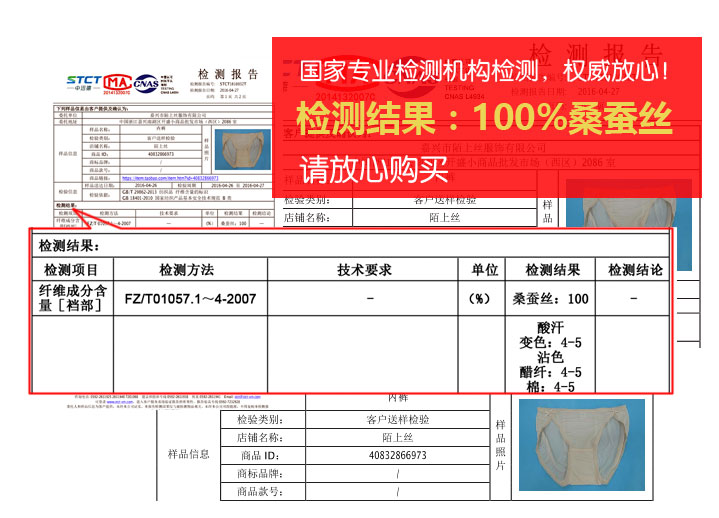Click the STCT logo on the small report

(x=83, y=83)
